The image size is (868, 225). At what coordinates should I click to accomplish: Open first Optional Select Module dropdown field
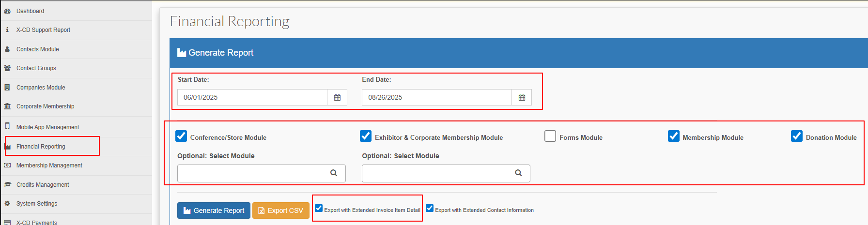262,173
